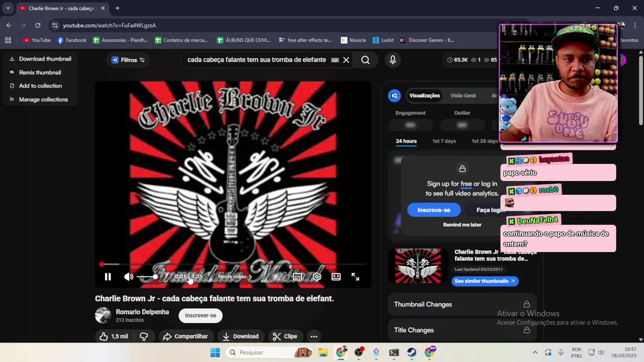Viewport: 644px width, 362px height.
Task: Clear the search query with X
Action: click(x=346, y=60)
